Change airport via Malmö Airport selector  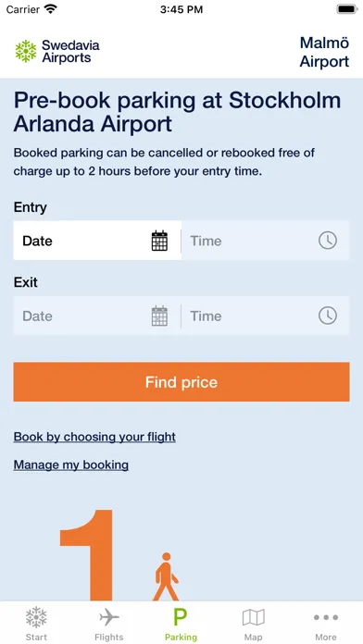324,52
